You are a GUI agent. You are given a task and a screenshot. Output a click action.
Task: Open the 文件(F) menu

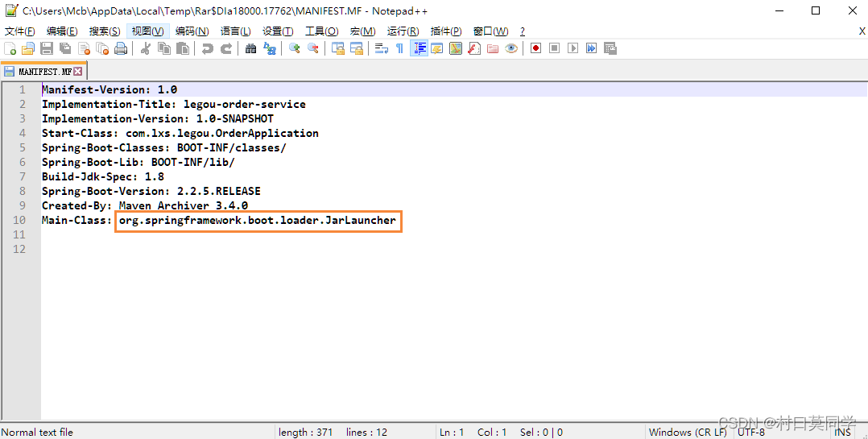point(20,31)
